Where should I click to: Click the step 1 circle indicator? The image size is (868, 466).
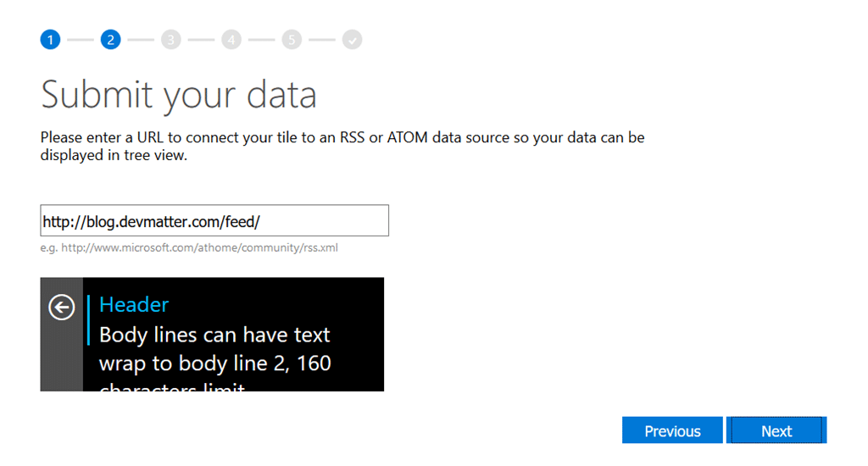[x=50, y=40]
